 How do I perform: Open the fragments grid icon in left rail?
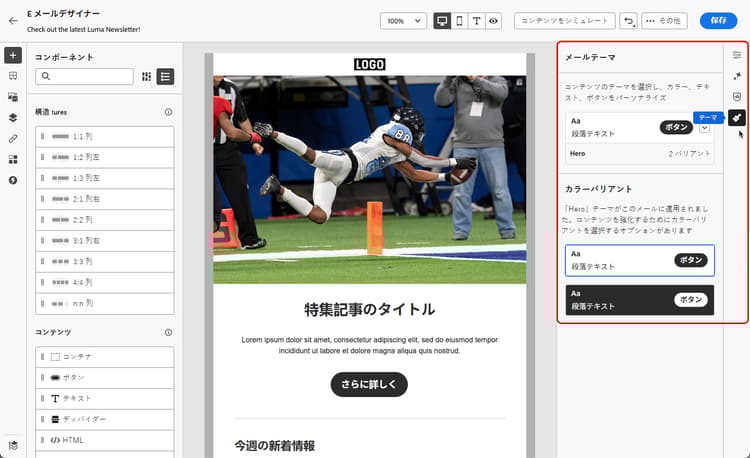[13, 159]
